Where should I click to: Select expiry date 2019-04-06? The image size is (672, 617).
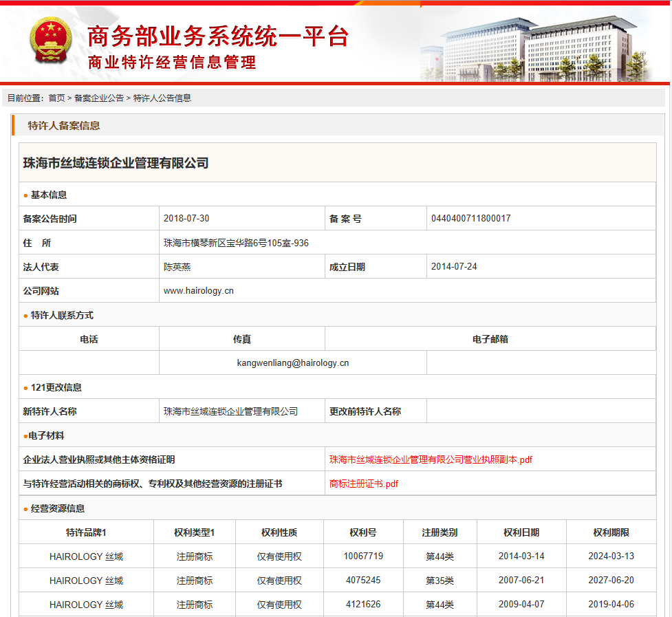(x=611, y=604)
